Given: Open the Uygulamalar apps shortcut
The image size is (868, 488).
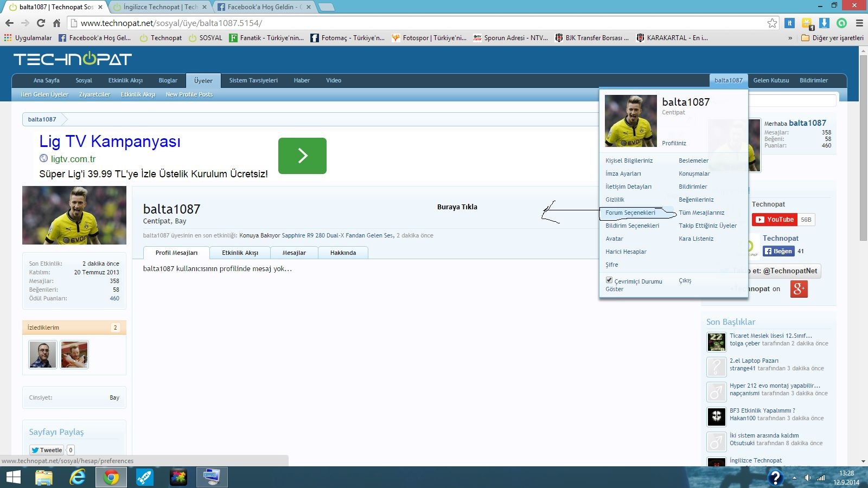Looking at the screenshot, I should click(28, 38).
